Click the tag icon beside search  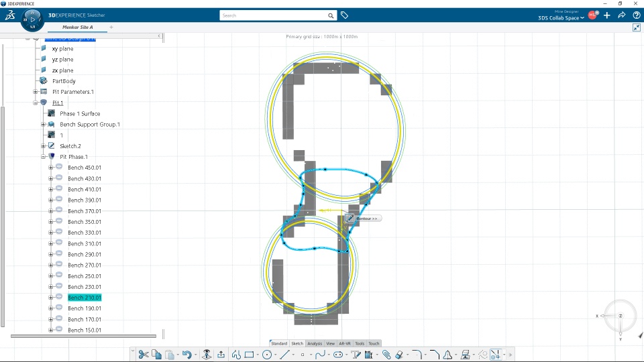click(x=345, y=15)
